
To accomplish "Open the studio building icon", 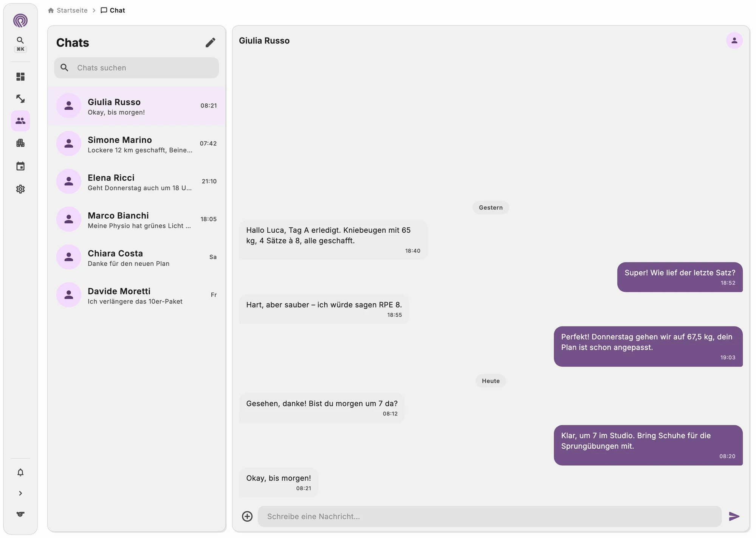I will tap(20, 143).
